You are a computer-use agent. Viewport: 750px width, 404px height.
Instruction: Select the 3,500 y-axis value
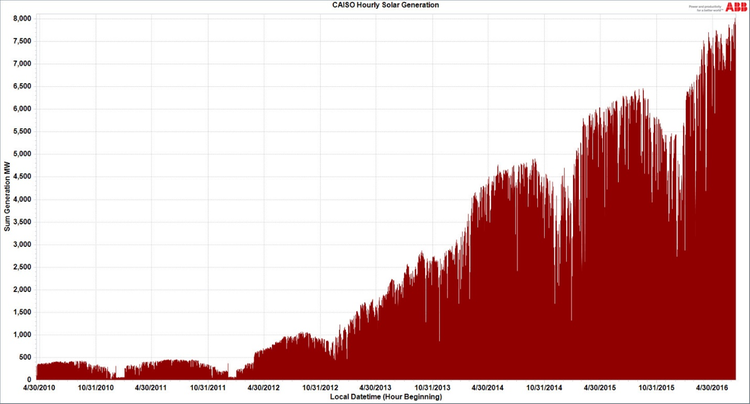click(x=22, y=222)
